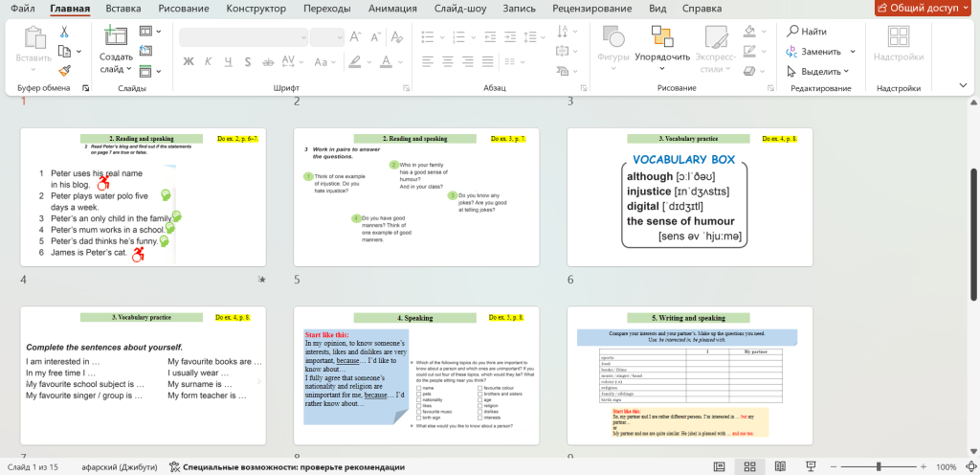Toggle Bold formatting (Ж)
This screenshot has height=475, width=980.
coord(189,62)
